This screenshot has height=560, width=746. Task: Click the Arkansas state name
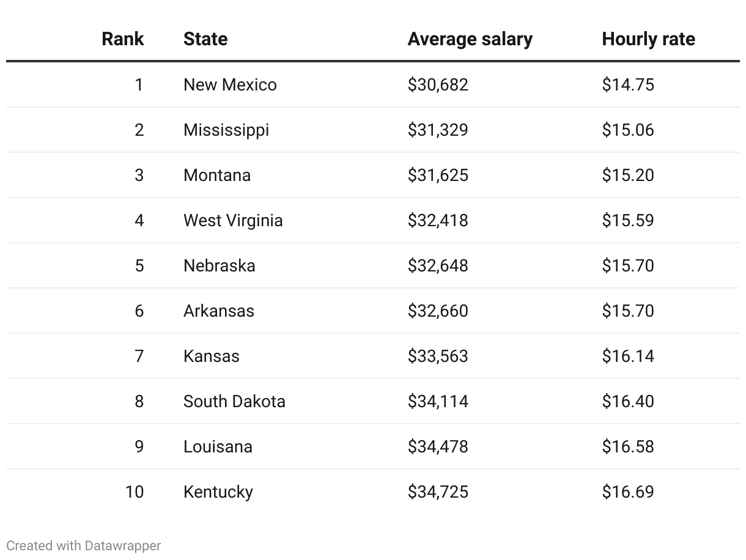(x=218, y=311)
